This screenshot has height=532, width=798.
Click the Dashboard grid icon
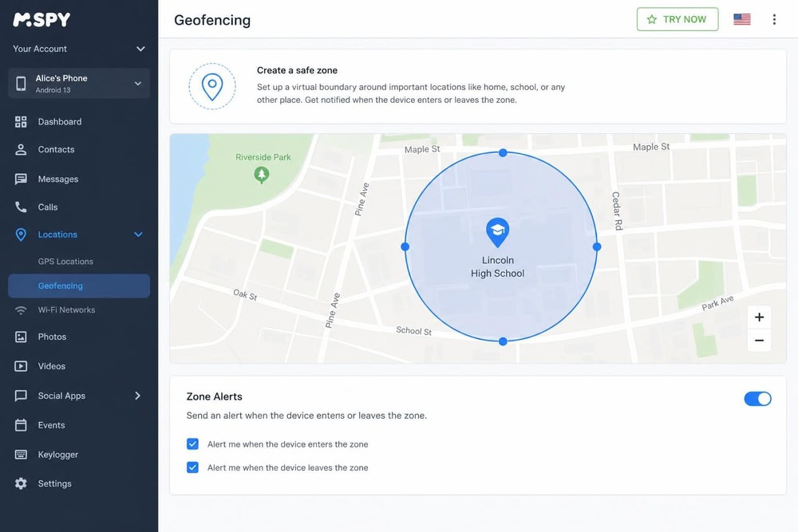(x=21, y=121)
